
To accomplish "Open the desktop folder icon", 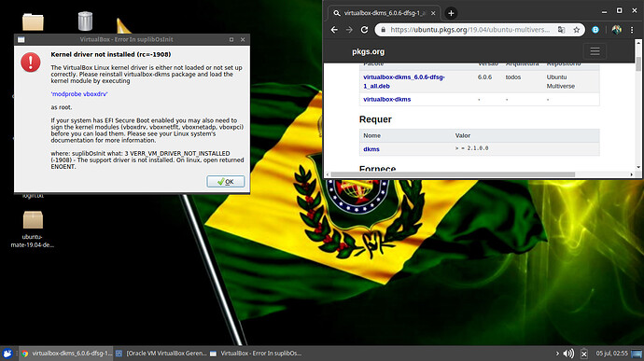I will 33,21.
